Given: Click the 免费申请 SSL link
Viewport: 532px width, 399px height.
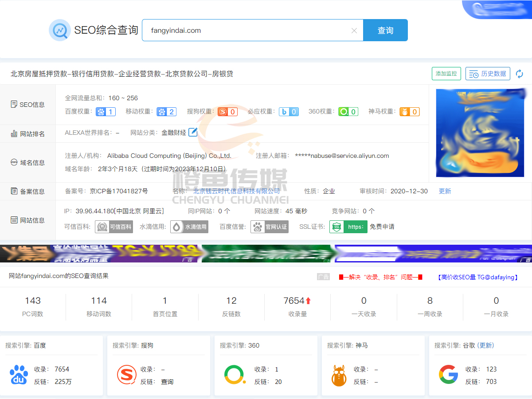Looking at the screenshot, I should (x=382, y=227).
